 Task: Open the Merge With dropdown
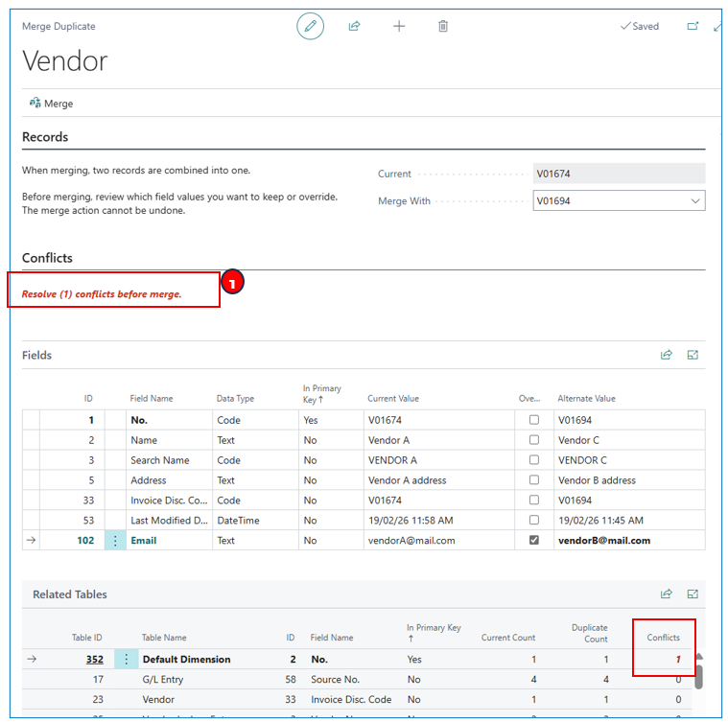point(694,201)
